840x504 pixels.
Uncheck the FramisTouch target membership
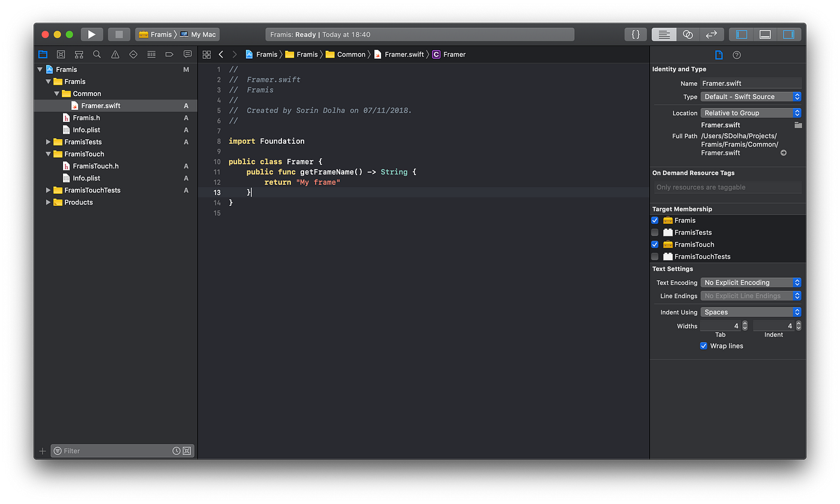point(655,244)
